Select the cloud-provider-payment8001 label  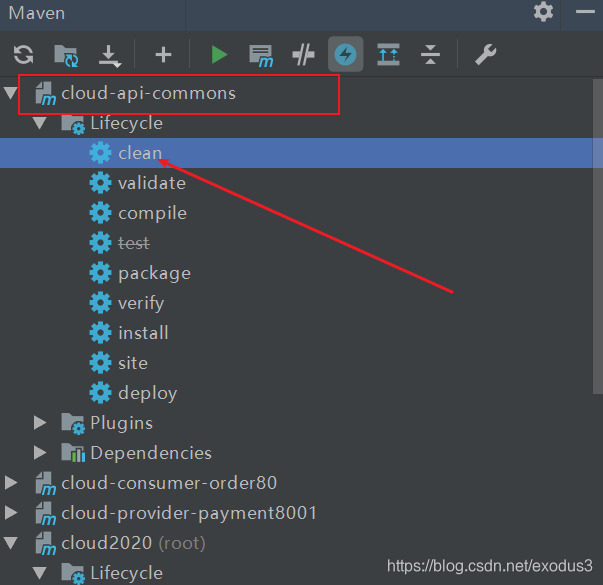pyautogui.click(x=189, y=513)
